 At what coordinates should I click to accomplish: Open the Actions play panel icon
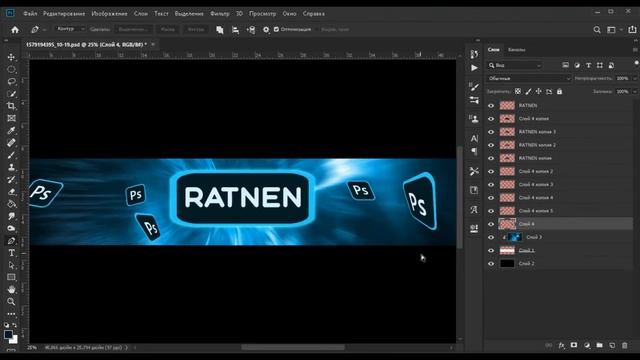(x=474, y=68)
